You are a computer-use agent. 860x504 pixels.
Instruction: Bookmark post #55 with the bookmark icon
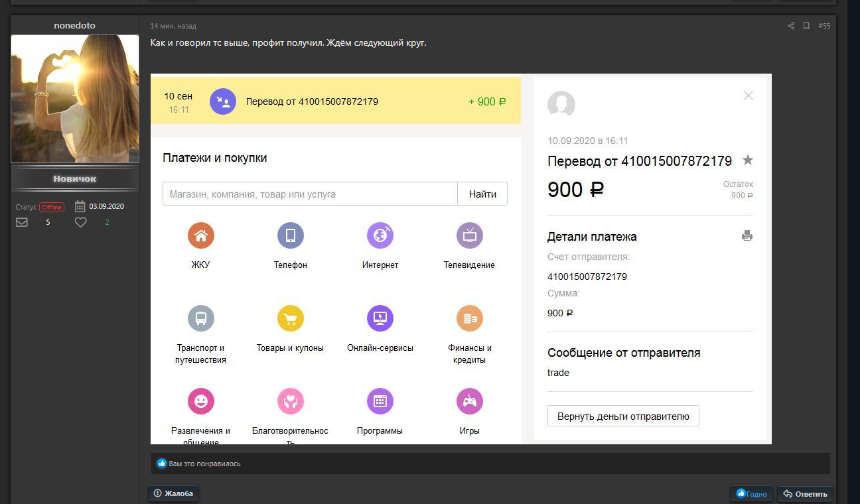pos(806,26)
